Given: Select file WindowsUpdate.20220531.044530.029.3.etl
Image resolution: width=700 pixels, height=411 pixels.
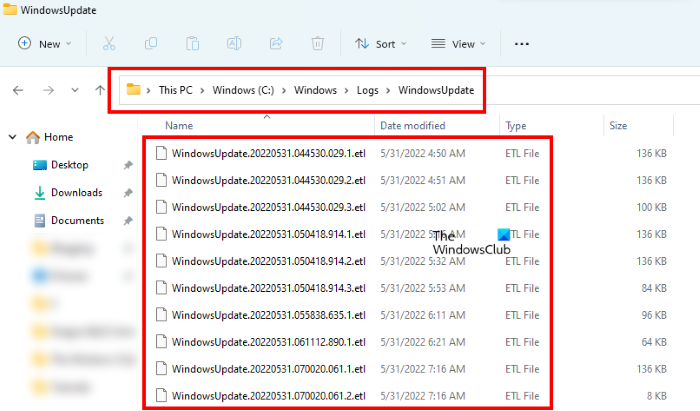Looking at the screenshot, I should pyautogui.click(x=269, y=208).
